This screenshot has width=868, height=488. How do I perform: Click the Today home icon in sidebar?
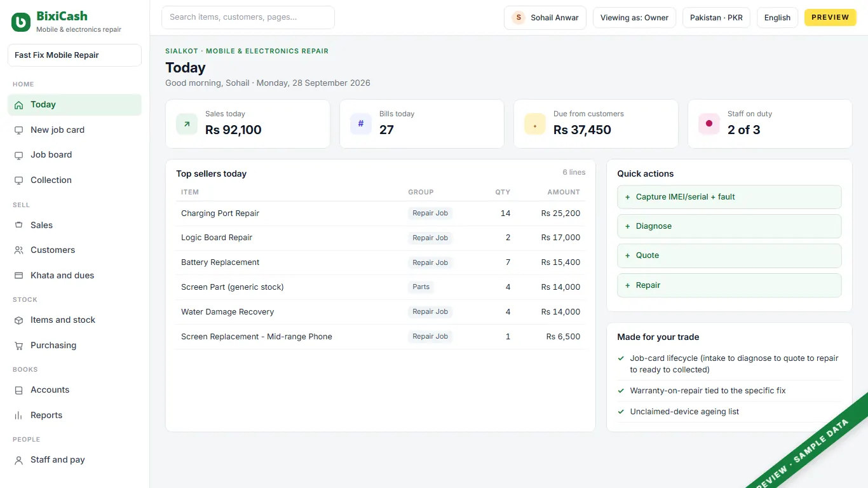18,105
